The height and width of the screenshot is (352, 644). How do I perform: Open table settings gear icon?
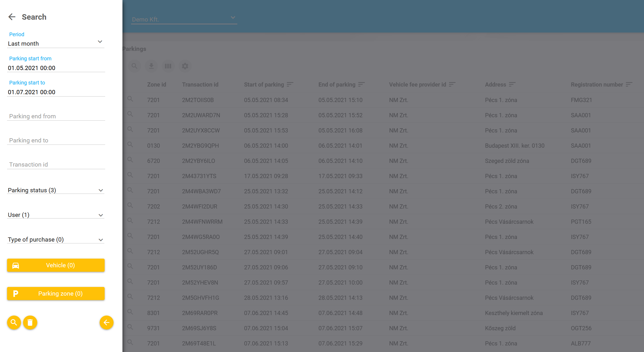pyautogui.click(x=185, y=66)
